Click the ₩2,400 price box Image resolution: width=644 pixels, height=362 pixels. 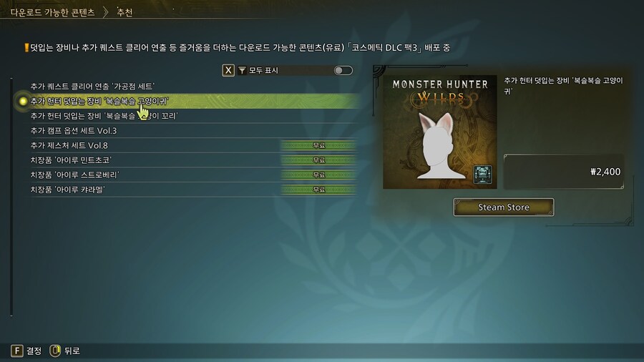pos(564,172)
